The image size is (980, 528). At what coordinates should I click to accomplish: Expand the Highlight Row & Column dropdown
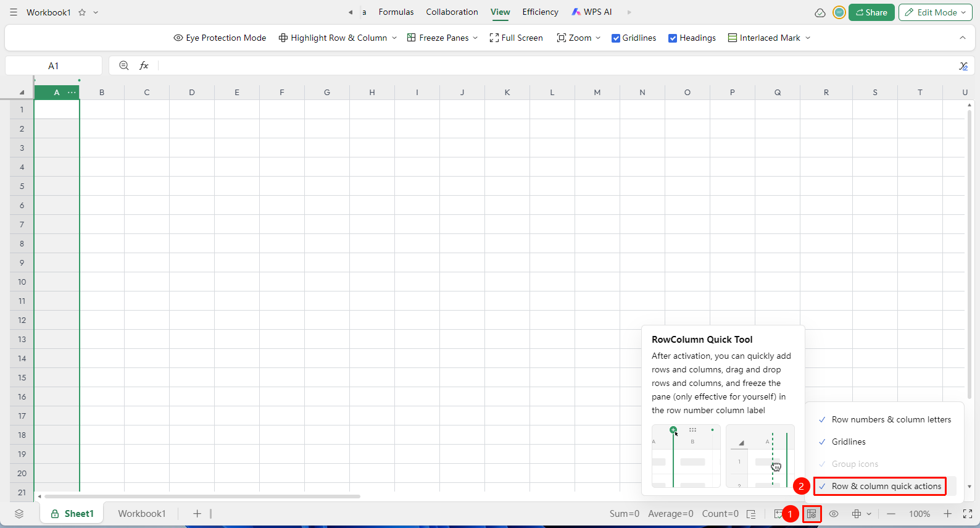pyautogui.click(x=394, y=38)
